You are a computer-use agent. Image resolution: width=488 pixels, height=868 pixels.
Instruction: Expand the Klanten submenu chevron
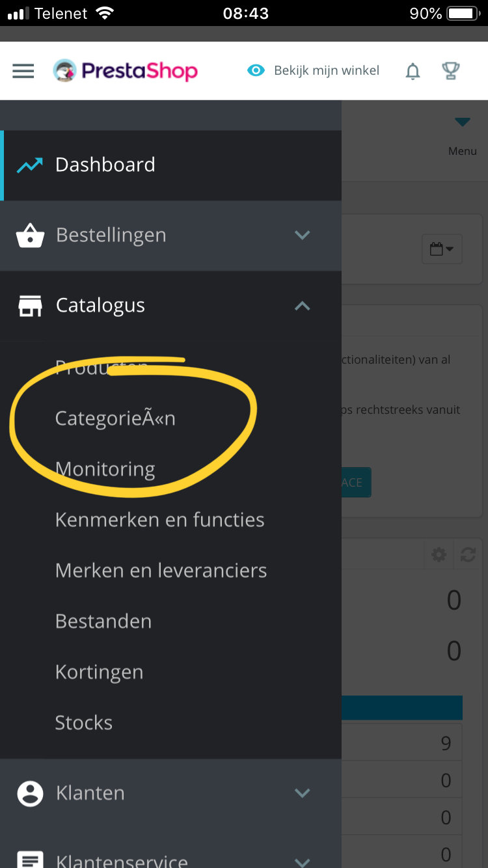pyautogui.click(x=302, y=793)
